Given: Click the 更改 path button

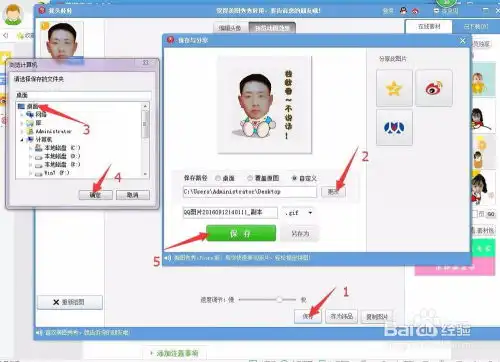Looking at the screenshot, I should pos(333,192).
